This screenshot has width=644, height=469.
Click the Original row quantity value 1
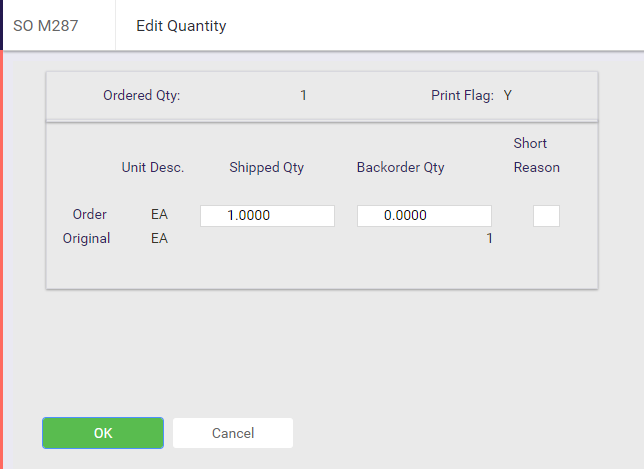coord(489,239)
